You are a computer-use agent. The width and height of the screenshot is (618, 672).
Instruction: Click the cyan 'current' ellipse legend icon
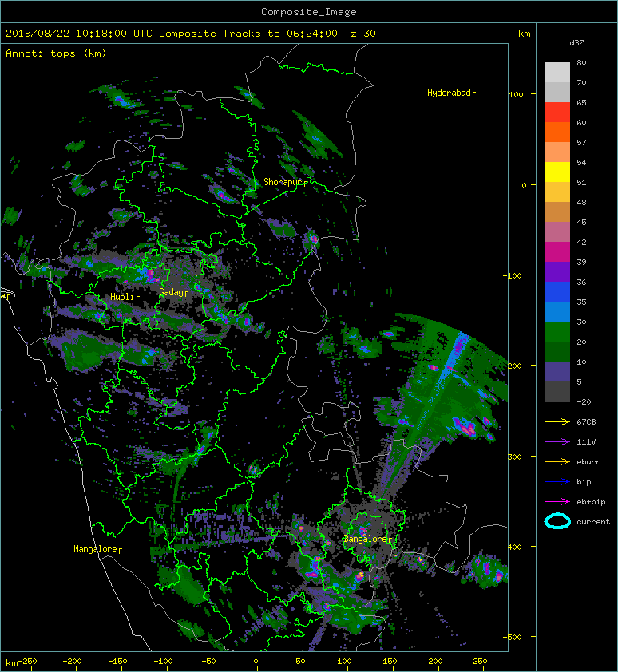557,522
